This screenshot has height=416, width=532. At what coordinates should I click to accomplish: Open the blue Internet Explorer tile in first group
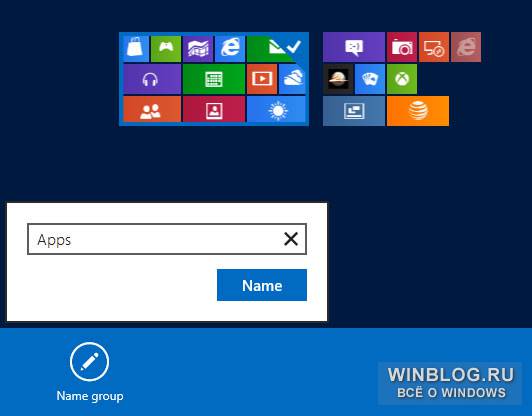[230, 49]
